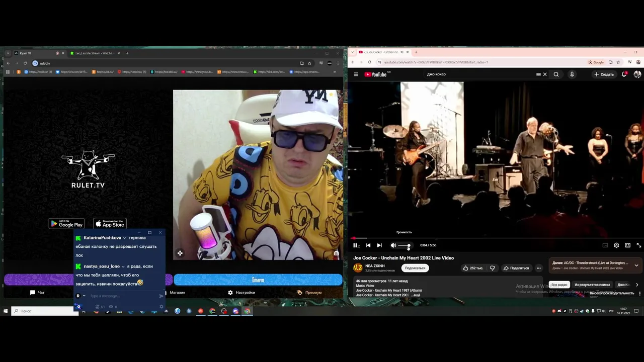
Task: Switch to the Рулет ТВ browser tab
Action: 36,53
